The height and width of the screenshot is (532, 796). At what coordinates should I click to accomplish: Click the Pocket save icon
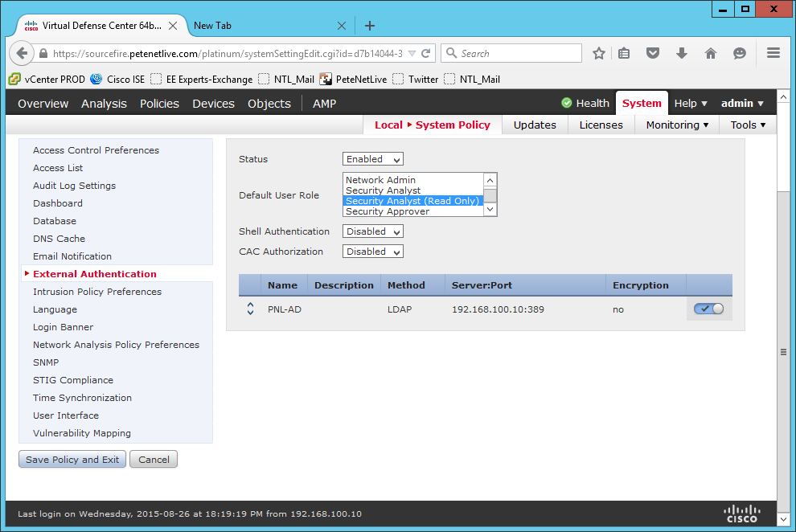653,53
